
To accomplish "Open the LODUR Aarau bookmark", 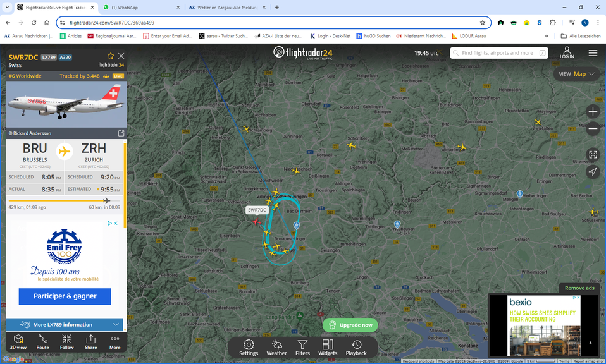I will tap(469, 36).
